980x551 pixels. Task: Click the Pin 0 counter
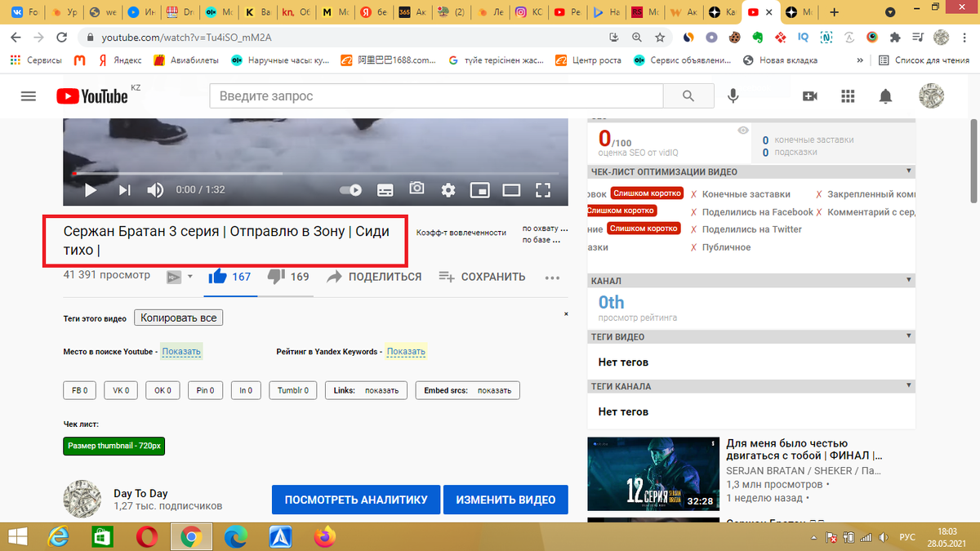tap(206, 391)
